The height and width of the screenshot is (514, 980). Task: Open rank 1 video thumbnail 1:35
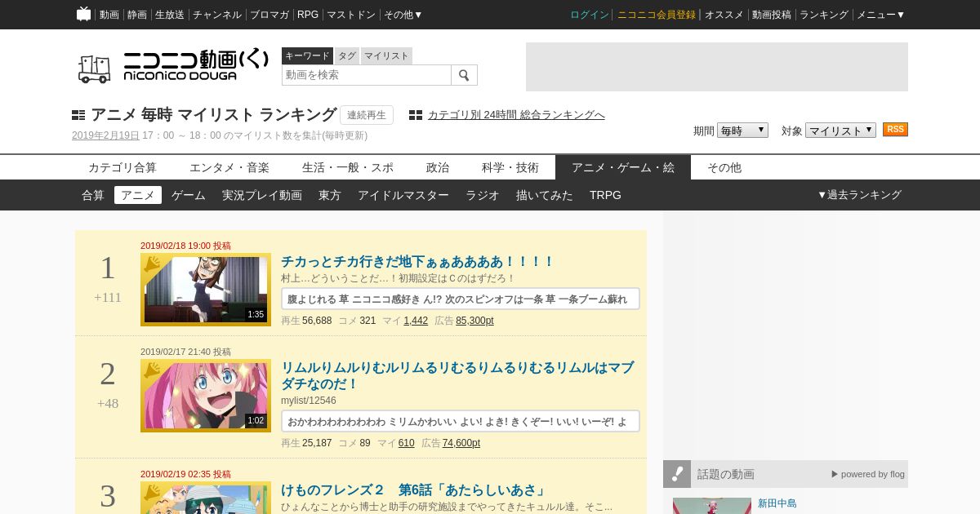pos(206,290)
